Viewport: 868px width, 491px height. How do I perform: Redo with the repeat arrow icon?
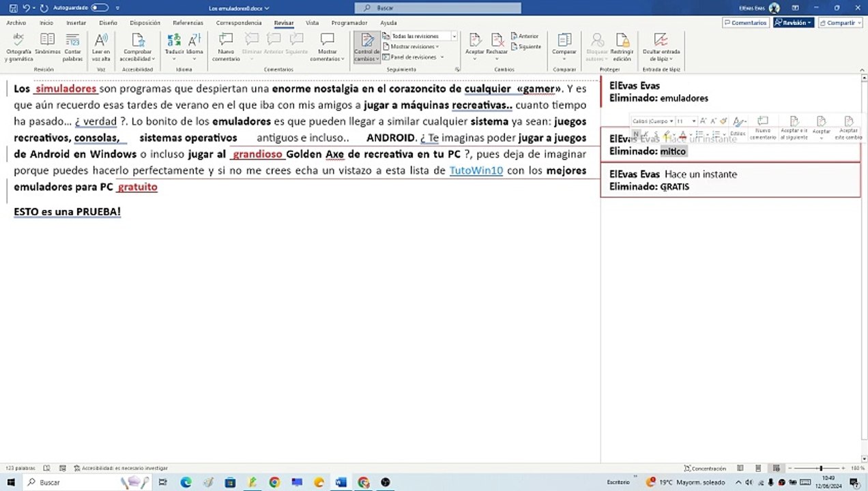coord(44,8)
